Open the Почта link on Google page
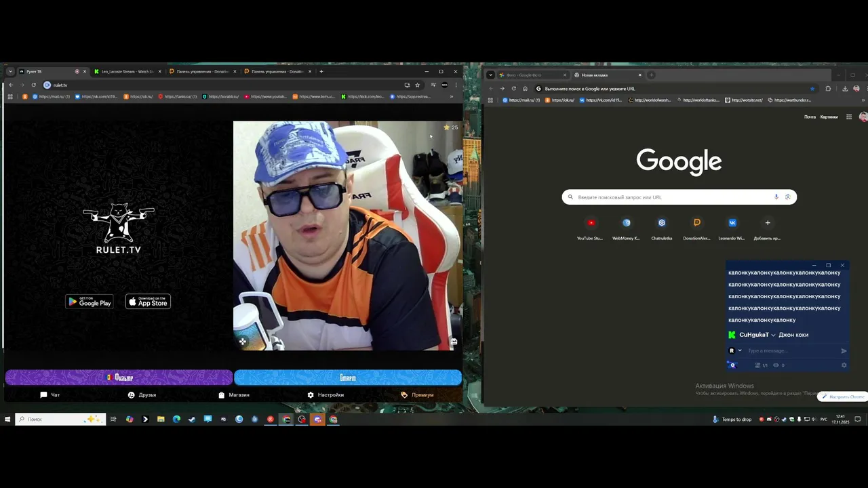 pos(810,117)
